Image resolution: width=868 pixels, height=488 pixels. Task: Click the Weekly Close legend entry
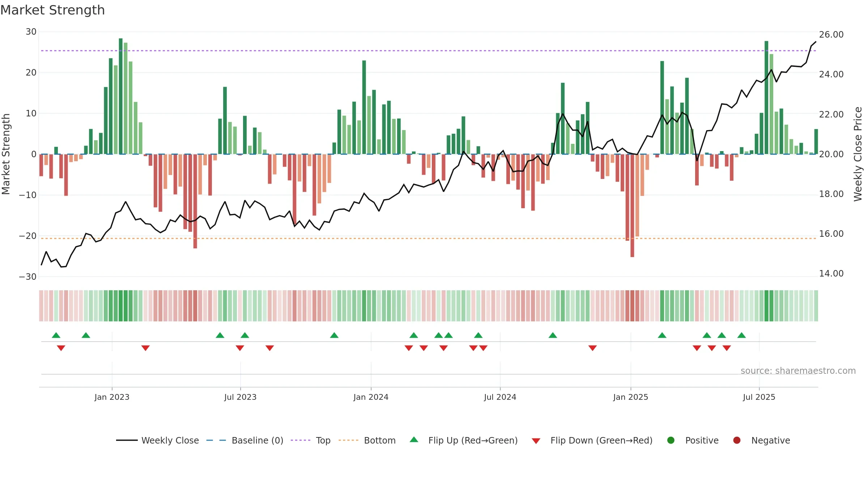pyautogui.click(x=157, y=440)
